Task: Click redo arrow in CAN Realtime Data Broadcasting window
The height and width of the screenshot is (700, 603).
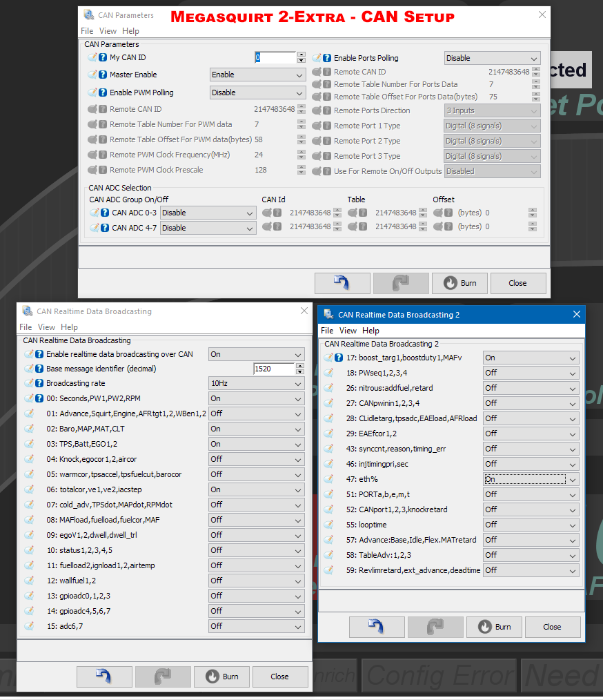Action: point(163,677)
